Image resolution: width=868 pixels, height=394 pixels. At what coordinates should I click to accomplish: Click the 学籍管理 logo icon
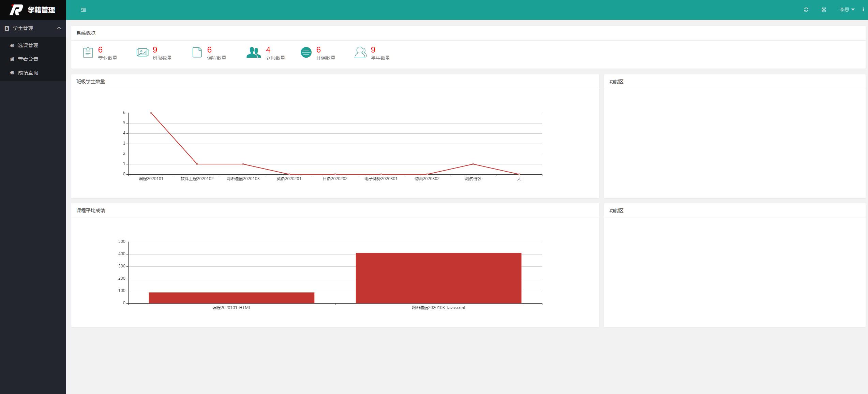coord(16,10)
